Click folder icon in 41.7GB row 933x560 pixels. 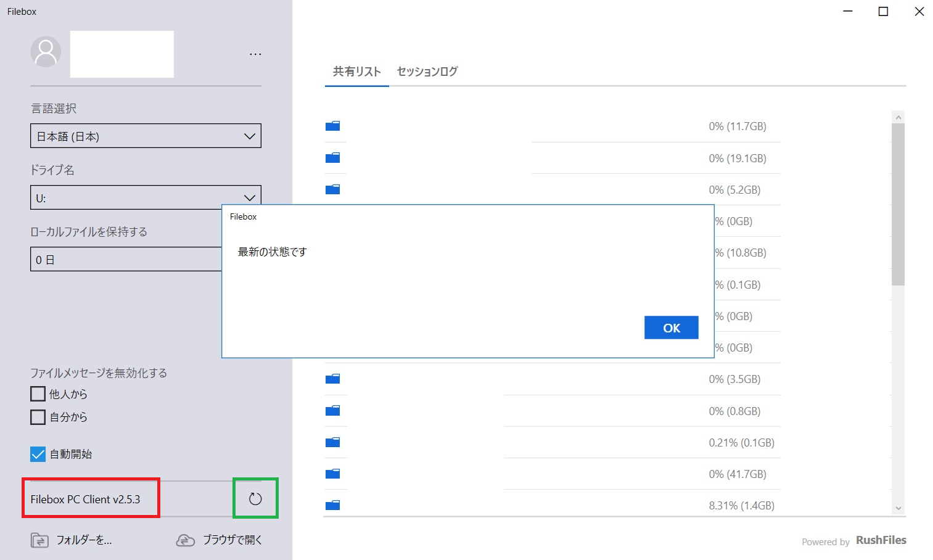(x=333, y=473)
